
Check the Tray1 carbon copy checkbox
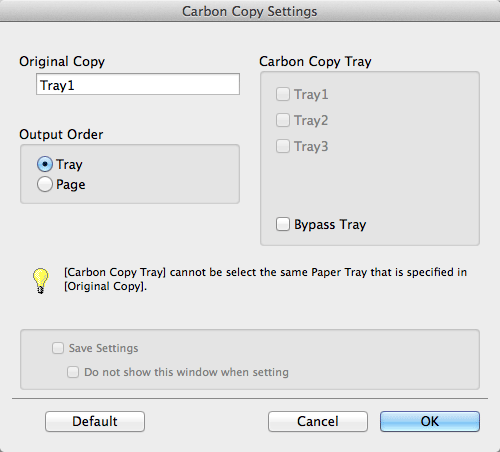283,94
